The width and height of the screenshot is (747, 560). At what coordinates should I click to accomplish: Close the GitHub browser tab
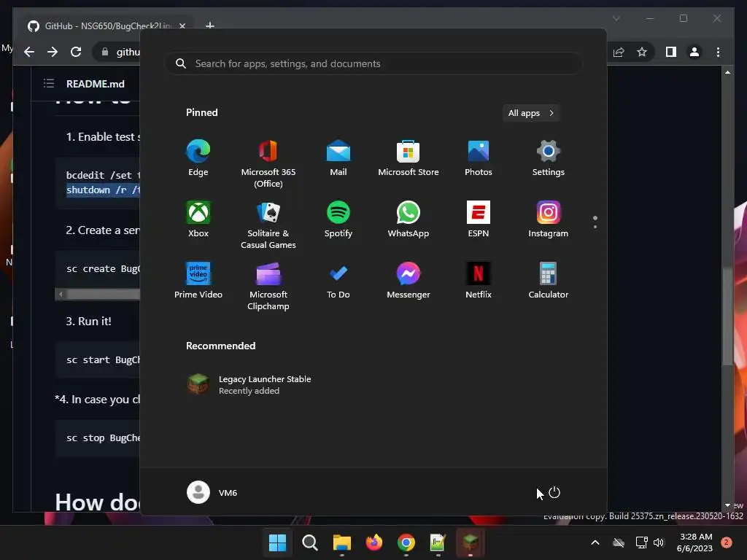click(x=182, y=26)
